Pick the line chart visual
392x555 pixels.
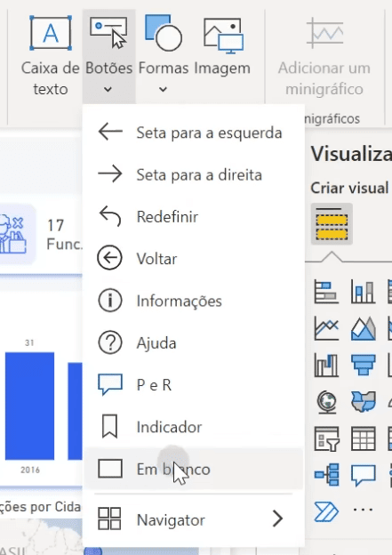(x=326, y=328)
